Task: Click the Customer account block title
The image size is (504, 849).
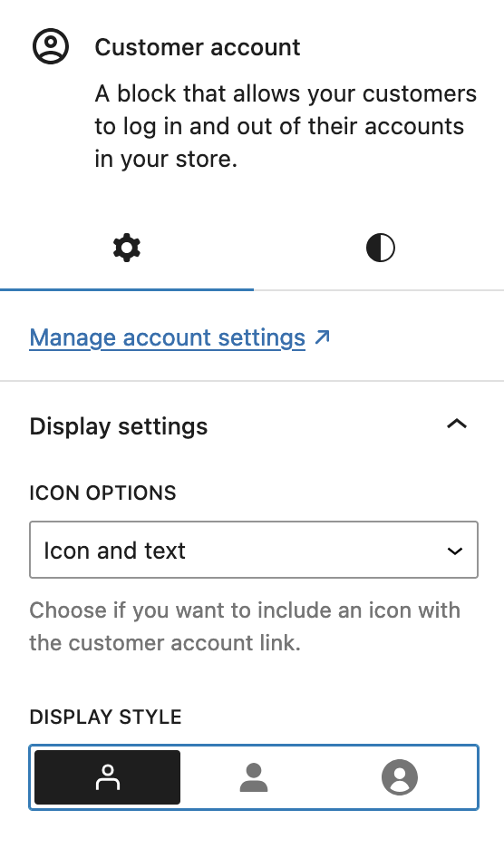Action: click(x=197, y=48)
